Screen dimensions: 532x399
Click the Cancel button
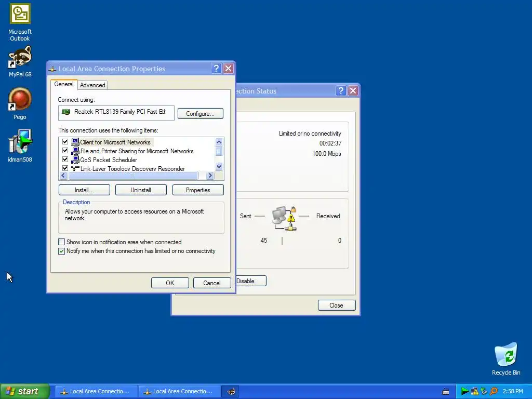pyautogui.click(x=212, y=283)
